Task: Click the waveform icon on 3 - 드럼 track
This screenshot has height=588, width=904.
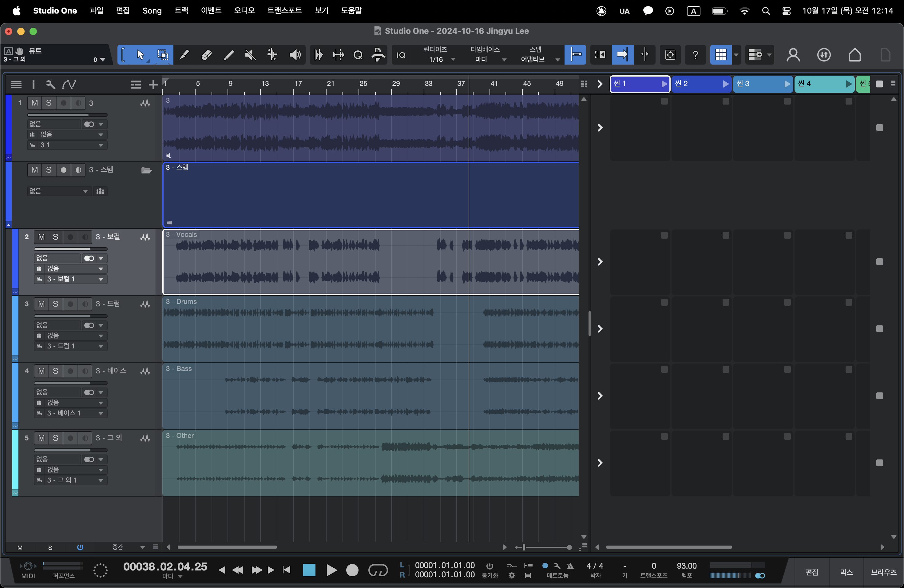Action: (x=145, y=304)
